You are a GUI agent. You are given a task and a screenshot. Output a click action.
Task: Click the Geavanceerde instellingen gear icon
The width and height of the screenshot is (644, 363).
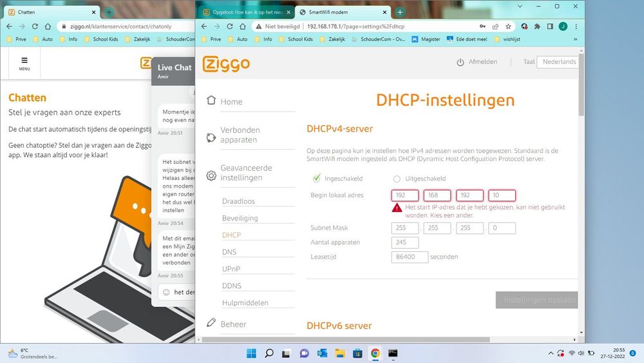pyautogui.click(x=211, y=175)
